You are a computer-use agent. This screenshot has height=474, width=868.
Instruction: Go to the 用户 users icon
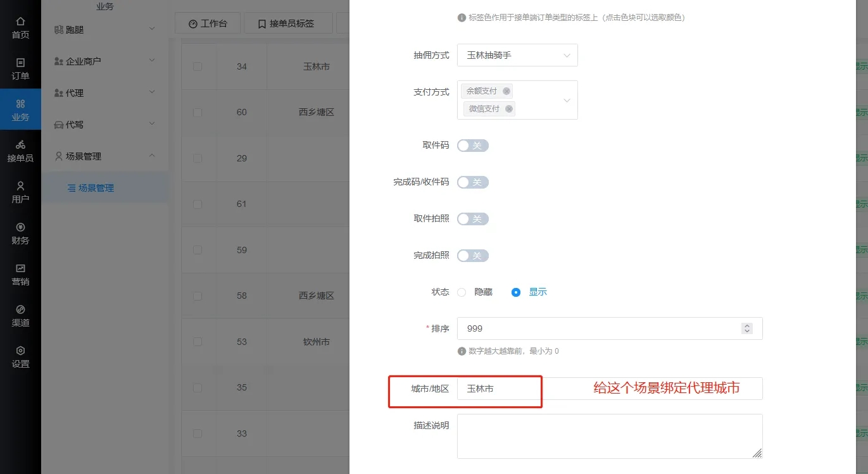(x=20, y=192)
